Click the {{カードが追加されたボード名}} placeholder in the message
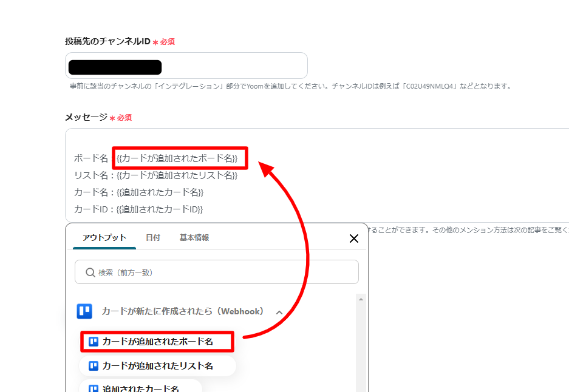Image resolution: width=569 pixels, height=392 pixels. pyautogui.click(x=177, y=158)
